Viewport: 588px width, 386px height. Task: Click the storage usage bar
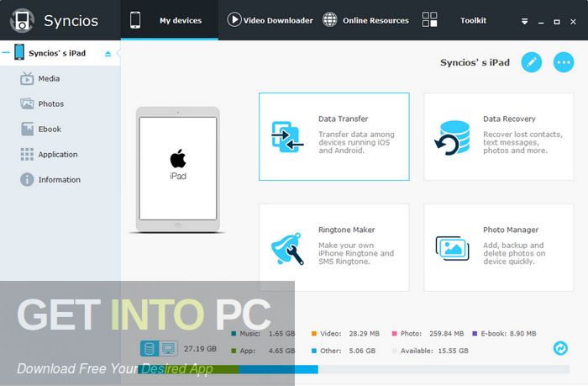point(354,369)
